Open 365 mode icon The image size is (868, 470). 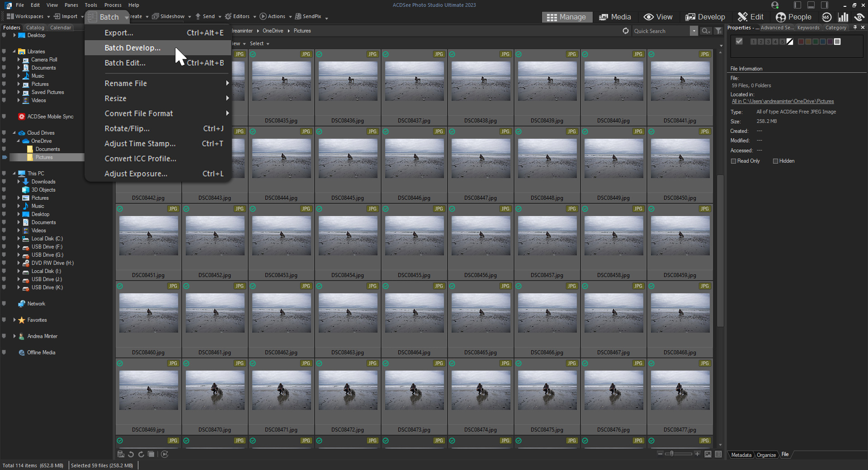(x=826, y=17)
